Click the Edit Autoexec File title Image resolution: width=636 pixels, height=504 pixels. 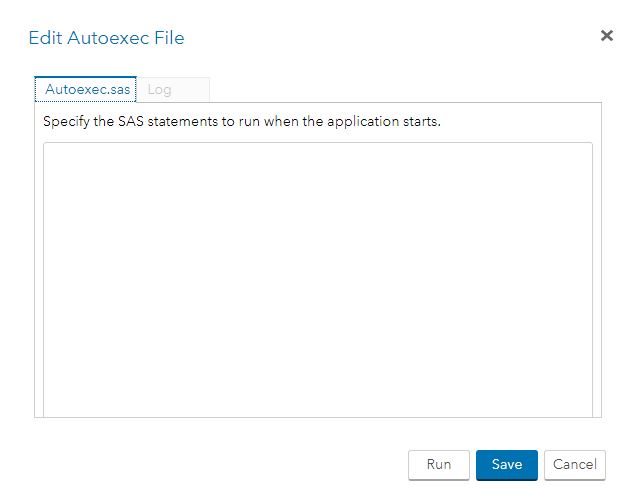[x=106, y=38]
